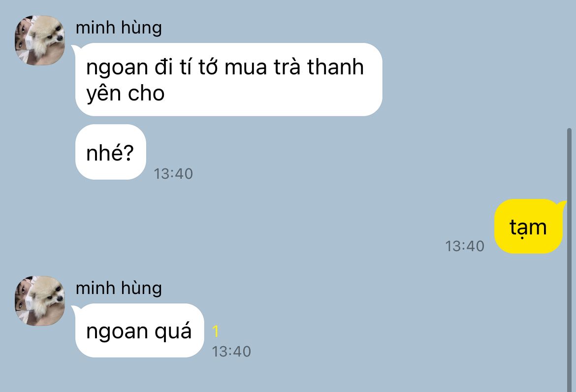Click the tail of the yellow 'tạm' bubble
Viewport: 576px width, 392px height.
[x=562, y=206]
